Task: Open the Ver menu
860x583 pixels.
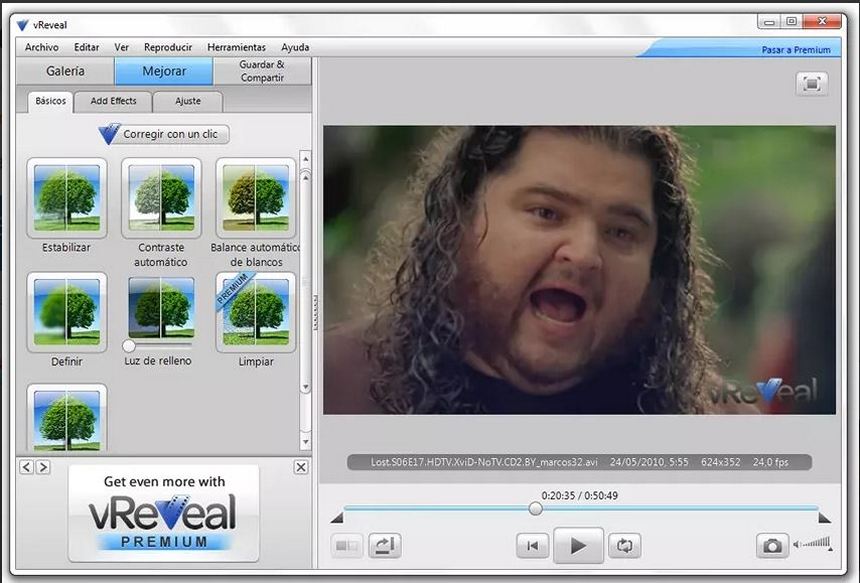Action: (121, 47)
